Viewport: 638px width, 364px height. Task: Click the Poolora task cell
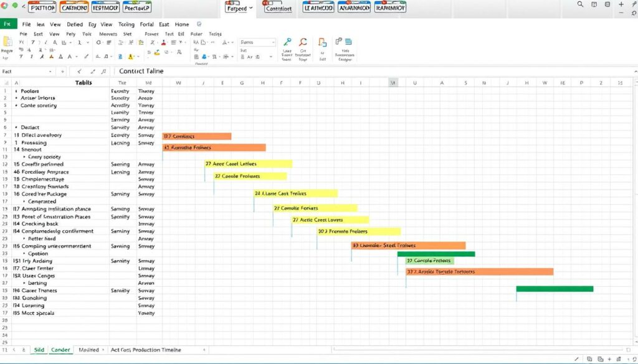click(x=60, y=91)
